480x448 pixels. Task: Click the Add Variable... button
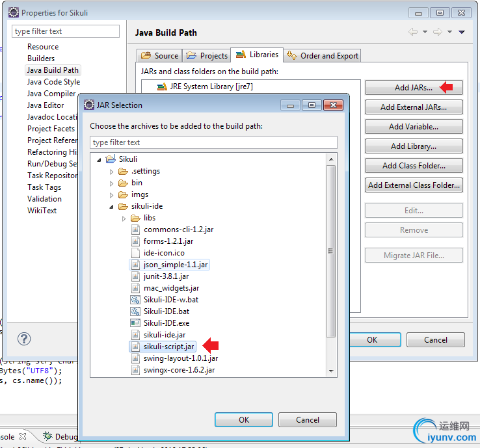[x=414, y=127]
